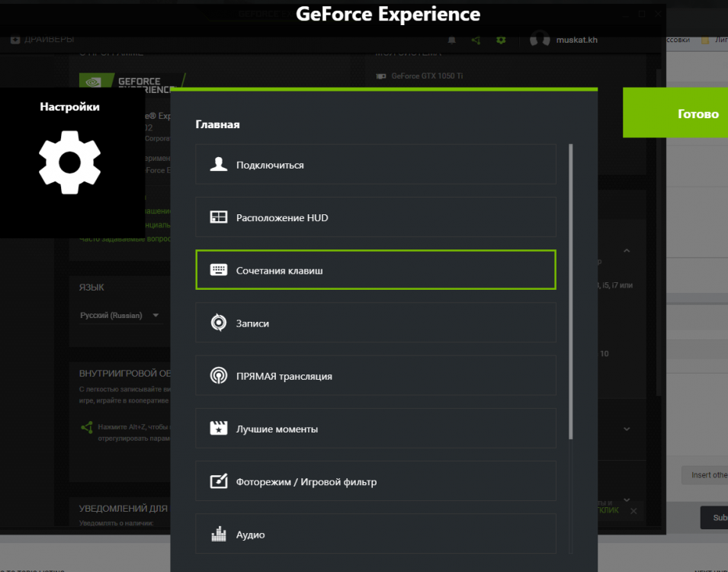Click the overlay settings list scrollbar

[572, 290]
